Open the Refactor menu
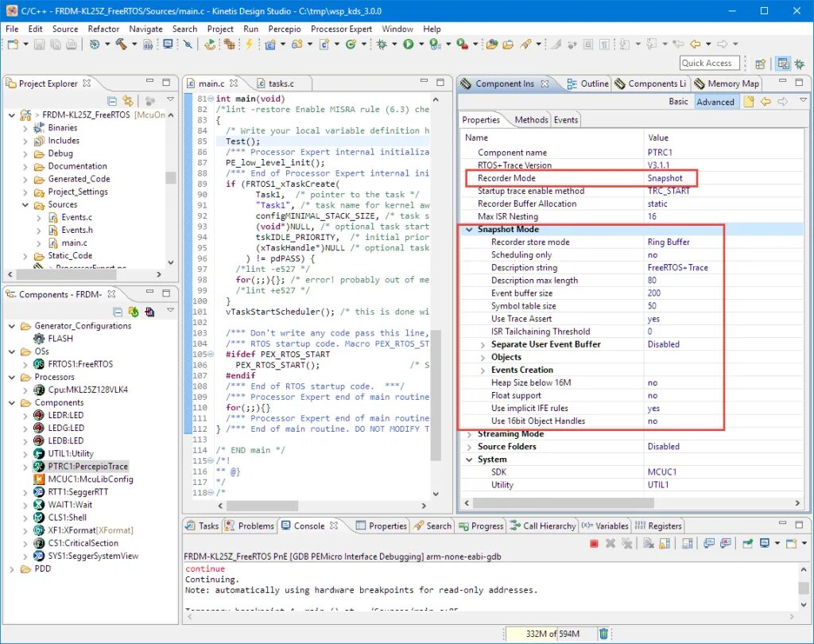The width and height of the screenshot is (814, 644). click(103, 29)
